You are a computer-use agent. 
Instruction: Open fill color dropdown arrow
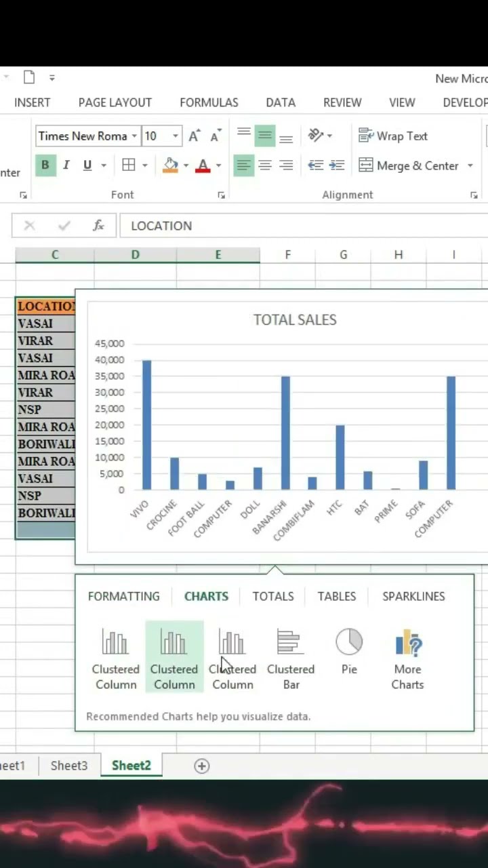coord(186,165)
